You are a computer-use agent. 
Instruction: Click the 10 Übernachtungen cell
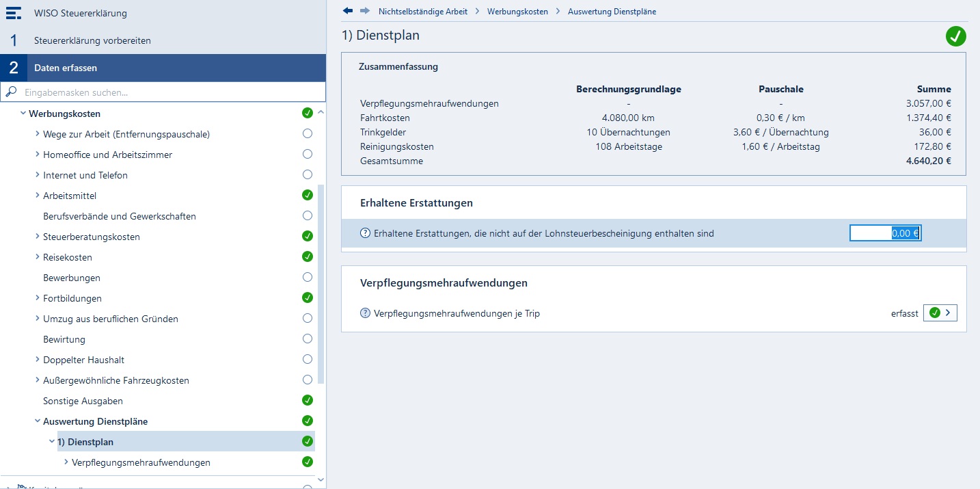pyautogui.click(x=628, y=133)
